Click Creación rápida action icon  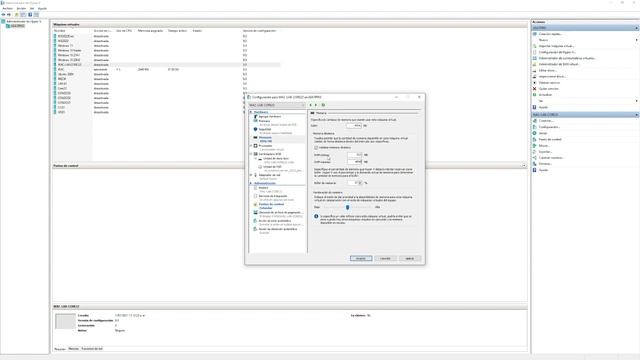[535, 34]
